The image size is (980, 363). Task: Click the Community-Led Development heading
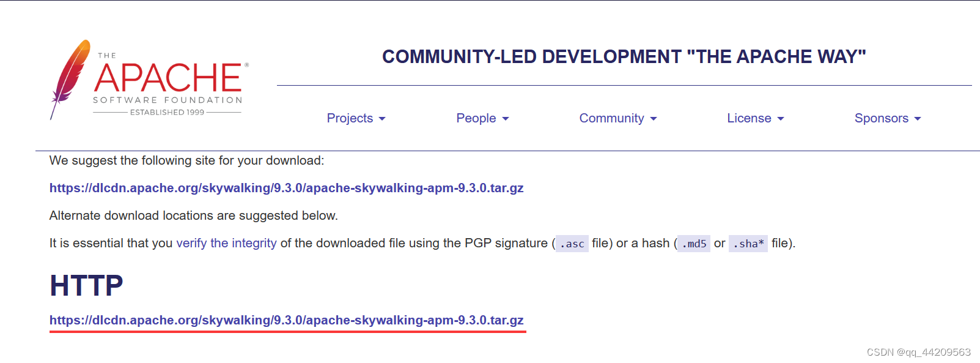coord(624,57)
